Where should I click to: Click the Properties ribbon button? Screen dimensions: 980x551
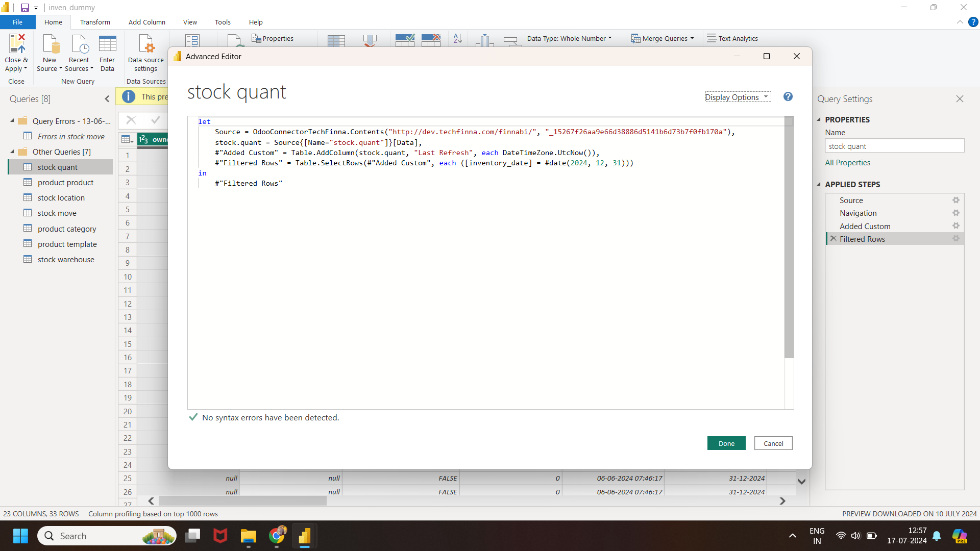pyautogui.click(x=273, y=38)
